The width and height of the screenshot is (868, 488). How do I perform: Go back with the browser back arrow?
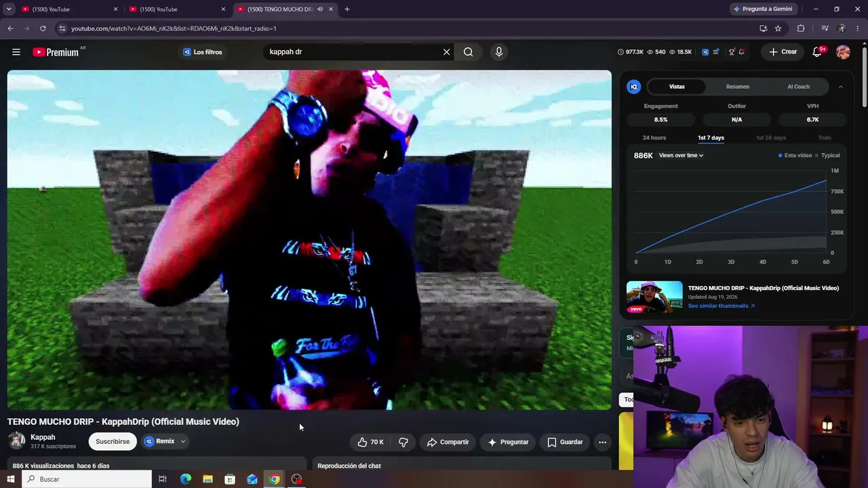click(x=10, y=28)
